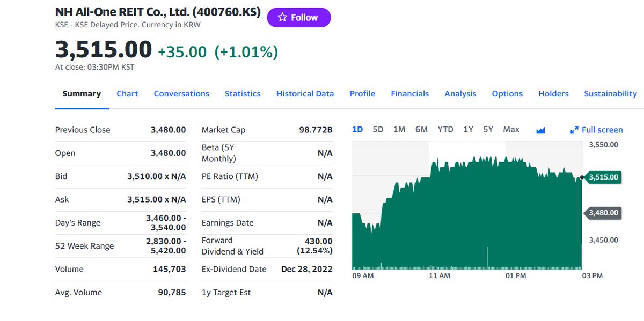Select the 5Y chart range
644x321 pixels.
488,130
